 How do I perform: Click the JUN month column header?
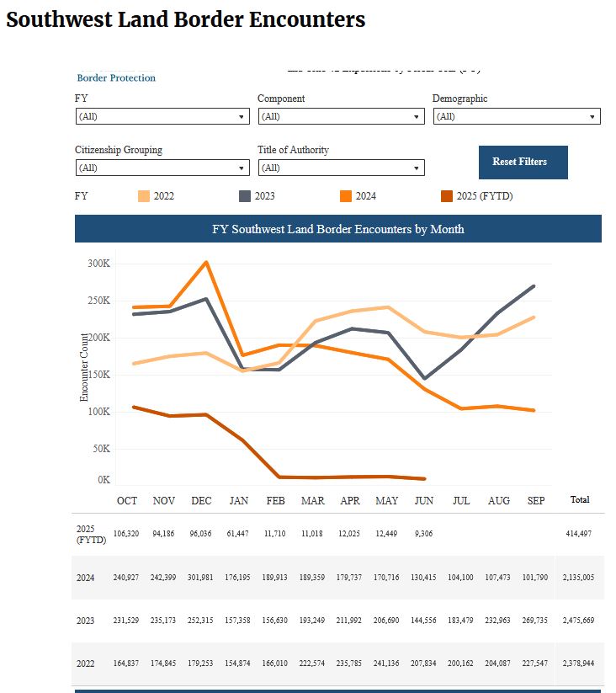[424, 501]
